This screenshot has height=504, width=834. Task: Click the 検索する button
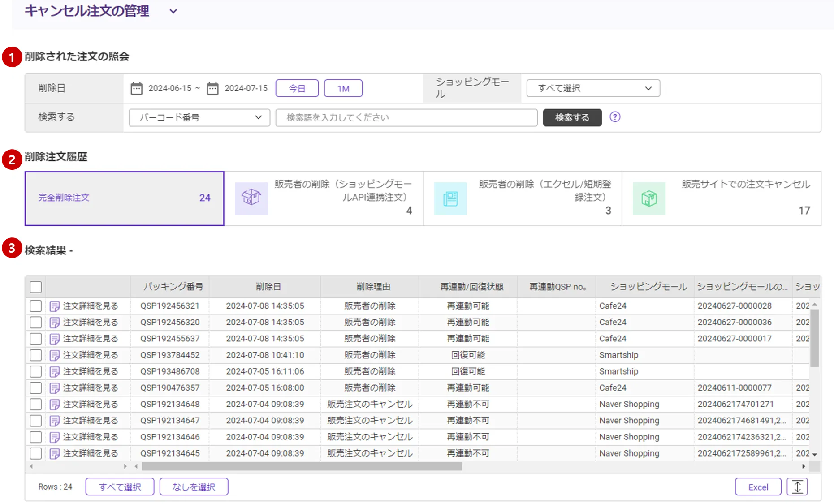coord(572,117)
